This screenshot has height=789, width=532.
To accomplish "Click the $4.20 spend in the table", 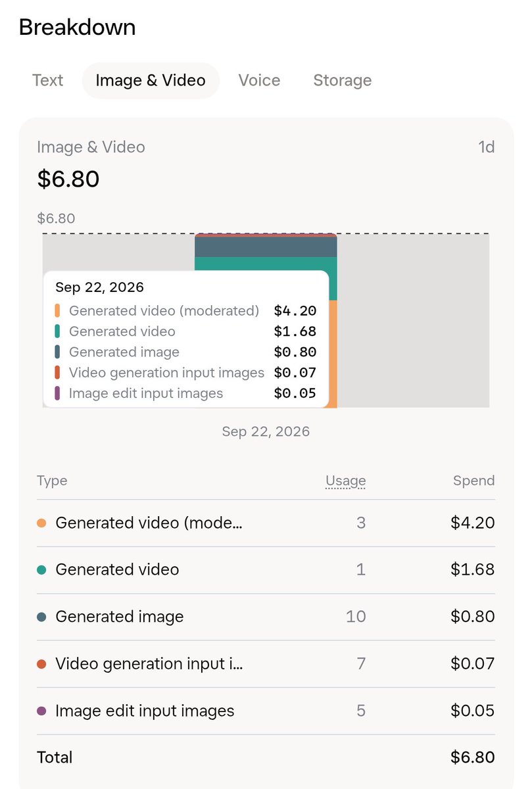I will click(472, 523).
